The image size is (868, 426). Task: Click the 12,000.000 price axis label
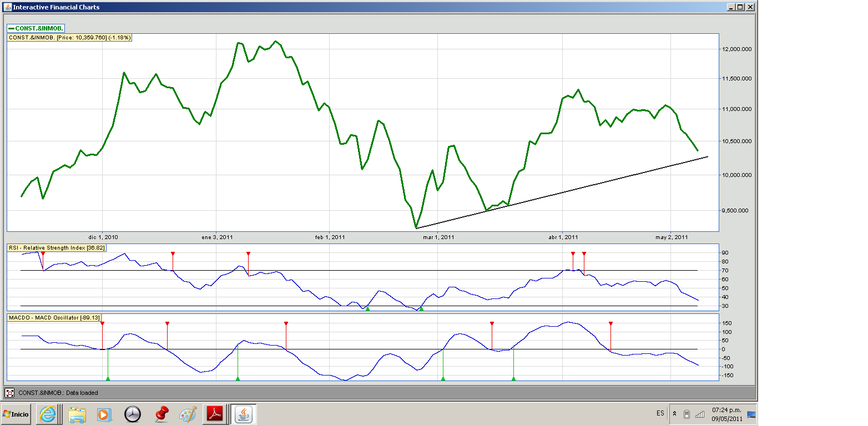pos(736,49)
